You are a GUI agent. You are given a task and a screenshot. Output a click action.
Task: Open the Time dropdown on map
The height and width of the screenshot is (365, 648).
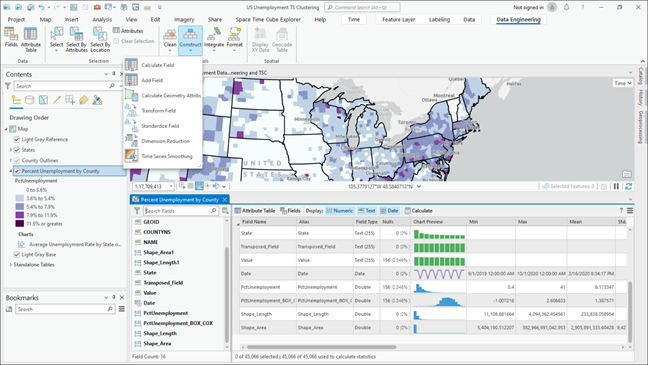(x=623, y=83)
